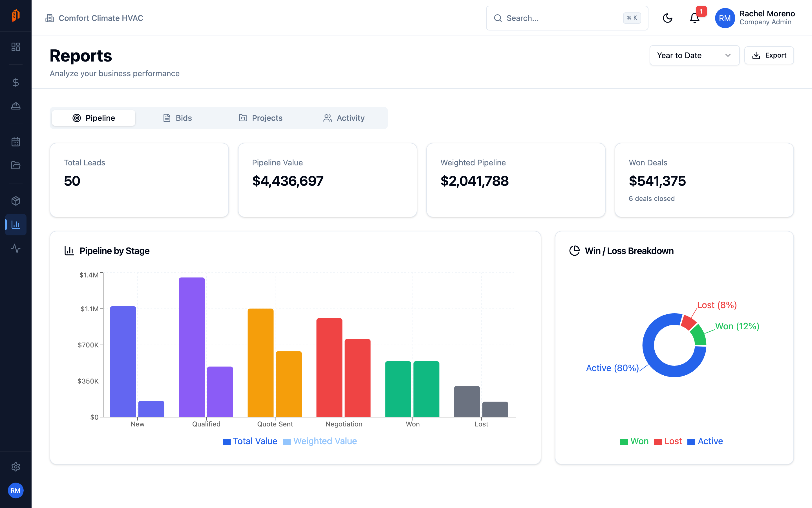Toggle Weighted Value legend item

pyautogui.click(x=320, y=441)
